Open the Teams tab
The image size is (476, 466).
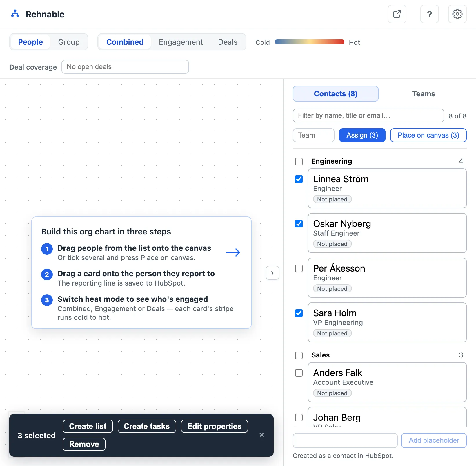[x=424, y=94]
